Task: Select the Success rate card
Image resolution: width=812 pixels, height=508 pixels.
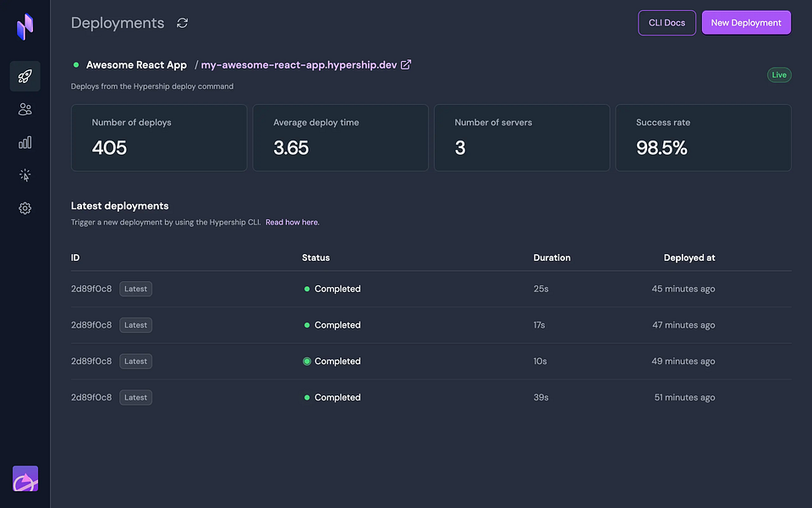Action: click(x=703, y=138)
